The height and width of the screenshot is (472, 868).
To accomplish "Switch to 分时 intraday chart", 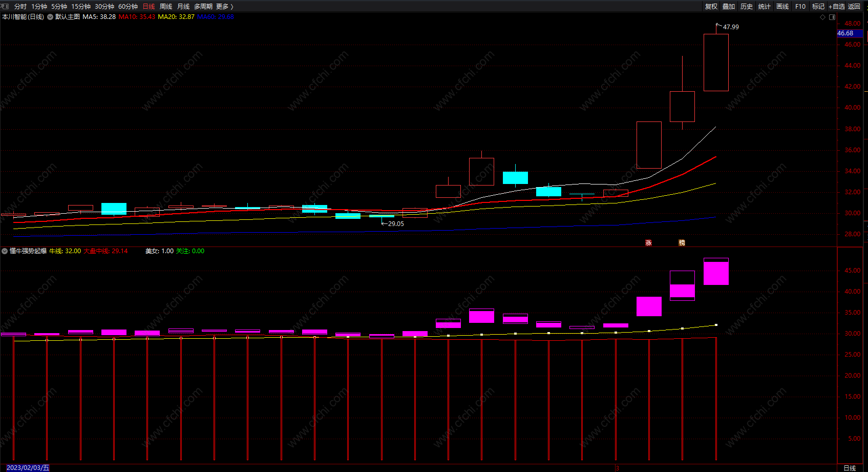I will pyautogui.click(x=20, y=7).
